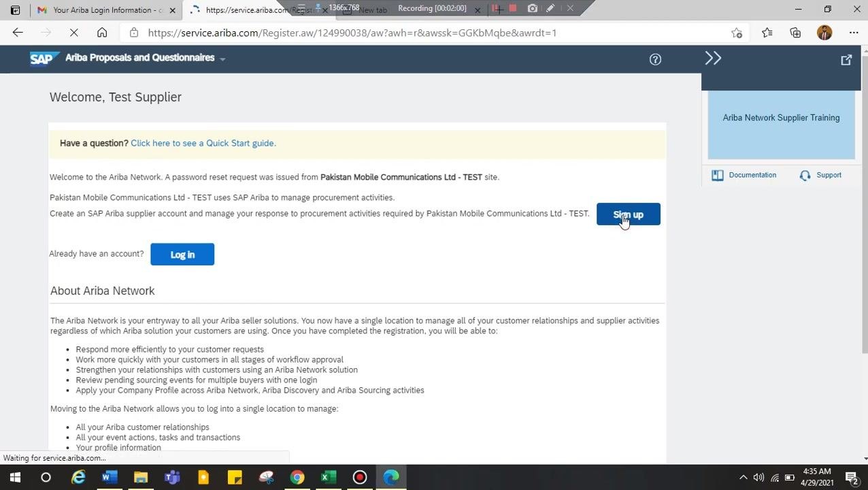Select the recording pencil annotate tool
Screen dimensions: 868x490
[x=550, y=9]
